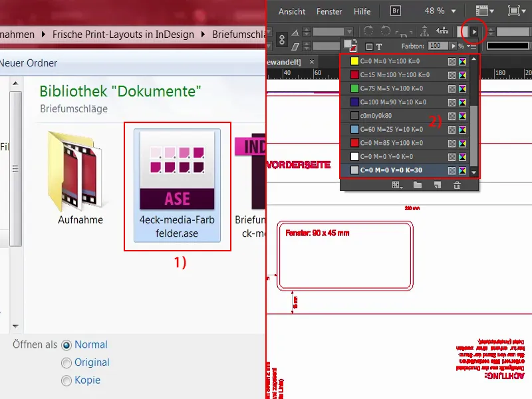532x399 pixels.
Task: Open the Farbton tint slider arrow
Action: tap(454, 45)
